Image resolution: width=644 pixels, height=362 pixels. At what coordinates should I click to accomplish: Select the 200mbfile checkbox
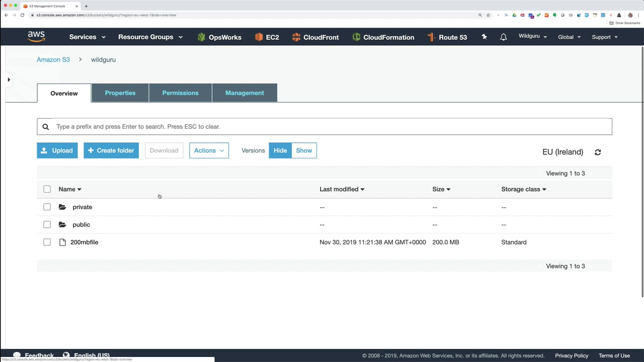(47, 242)
